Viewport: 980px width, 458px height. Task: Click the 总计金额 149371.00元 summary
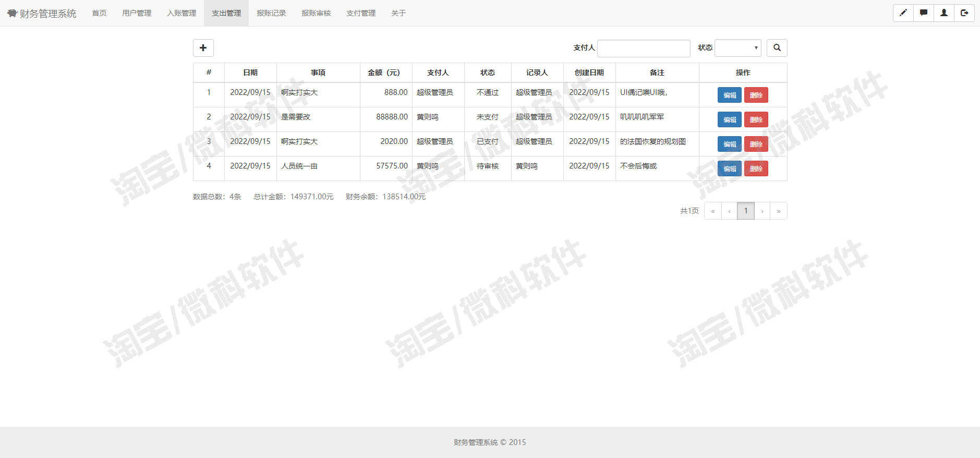tap(294, 197)
